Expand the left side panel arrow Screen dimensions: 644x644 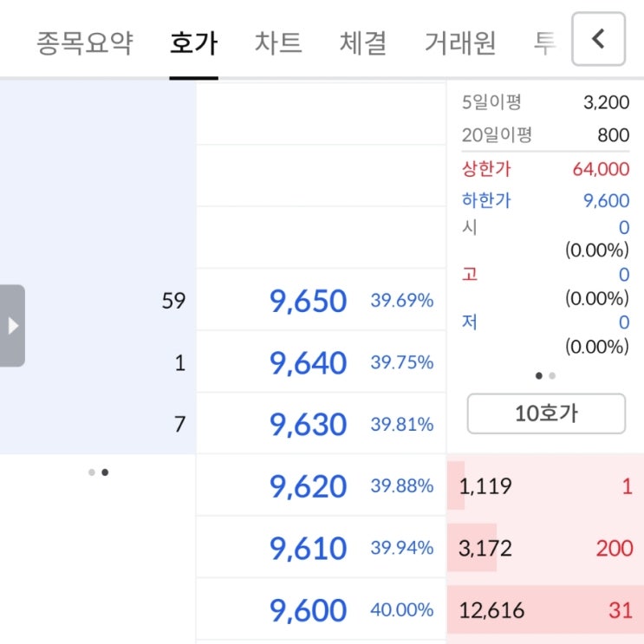pos(12,326)
